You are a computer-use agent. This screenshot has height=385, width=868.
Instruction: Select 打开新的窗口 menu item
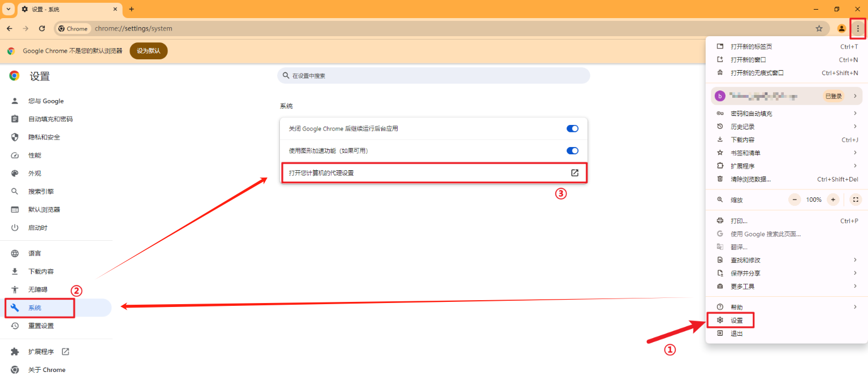click(x=787, y=60)
